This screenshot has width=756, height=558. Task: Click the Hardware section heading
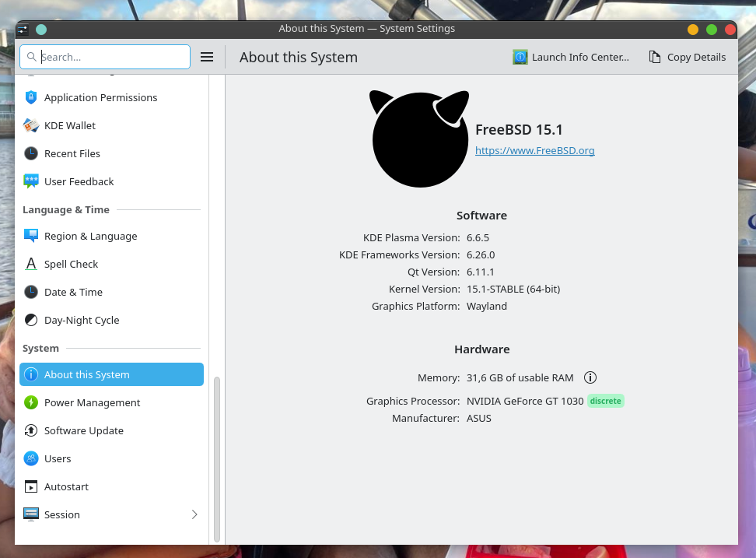pos(481,349)
